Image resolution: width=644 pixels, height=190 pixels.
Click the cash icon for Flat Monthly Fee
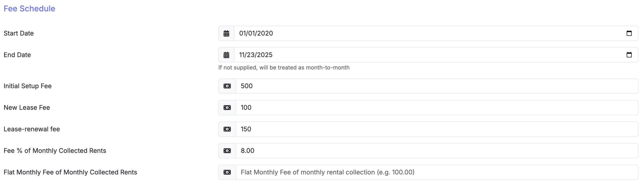click(x=227, y=172)
